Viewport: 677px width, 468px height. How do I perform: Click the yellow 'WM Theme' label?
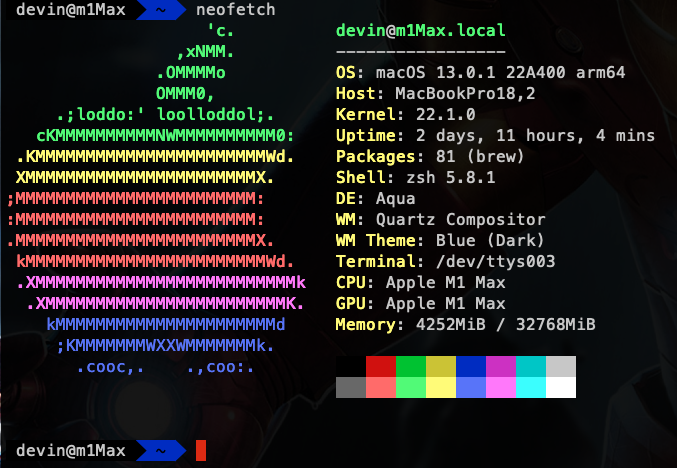pyautogui.click(x=376, y=240)
